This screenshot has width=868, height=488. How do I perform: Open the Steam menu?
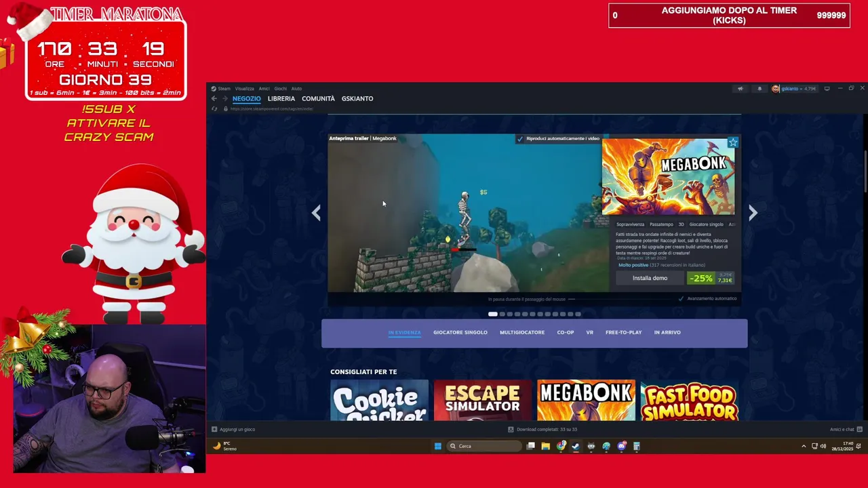point(224,89)
